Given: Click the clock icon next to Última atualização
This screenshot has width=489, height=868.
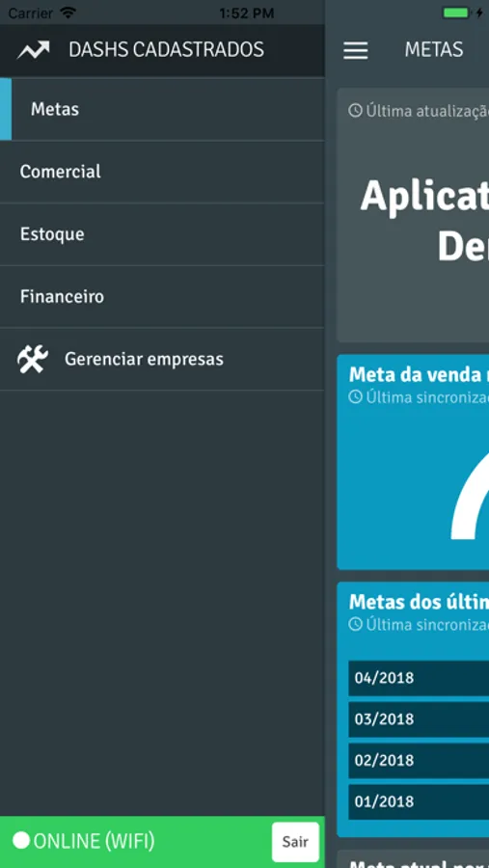Looking at the screenshot, I should [x=355, y=111].
